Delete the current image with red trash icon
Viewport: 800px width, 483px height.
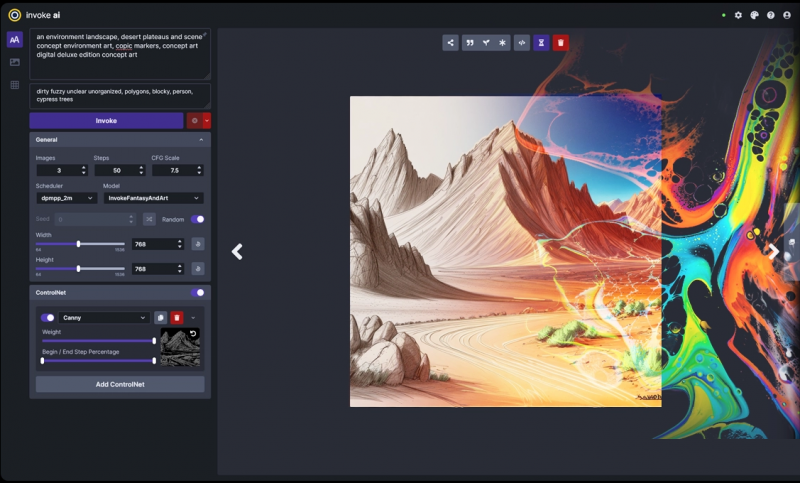560,43
